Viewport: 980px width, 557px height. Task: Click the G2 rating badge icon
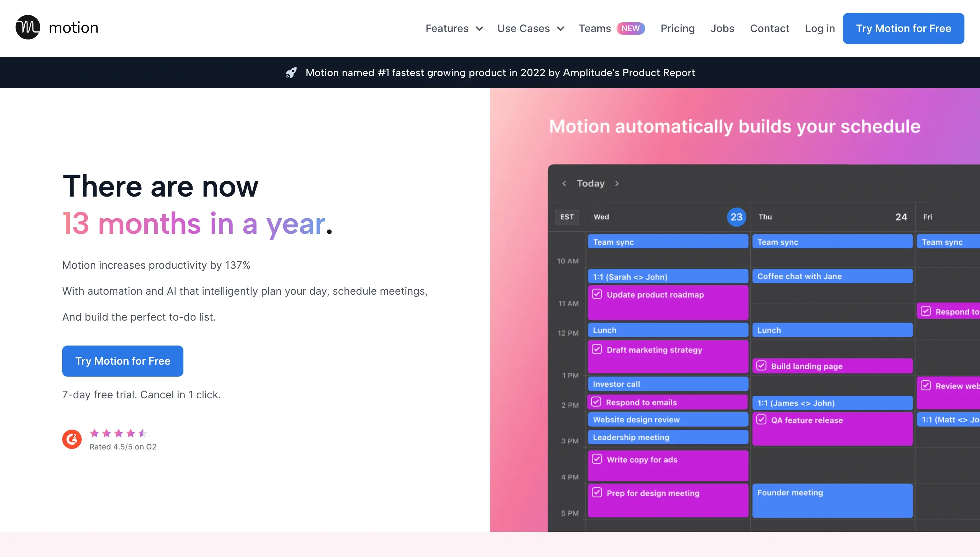point(72,438)
